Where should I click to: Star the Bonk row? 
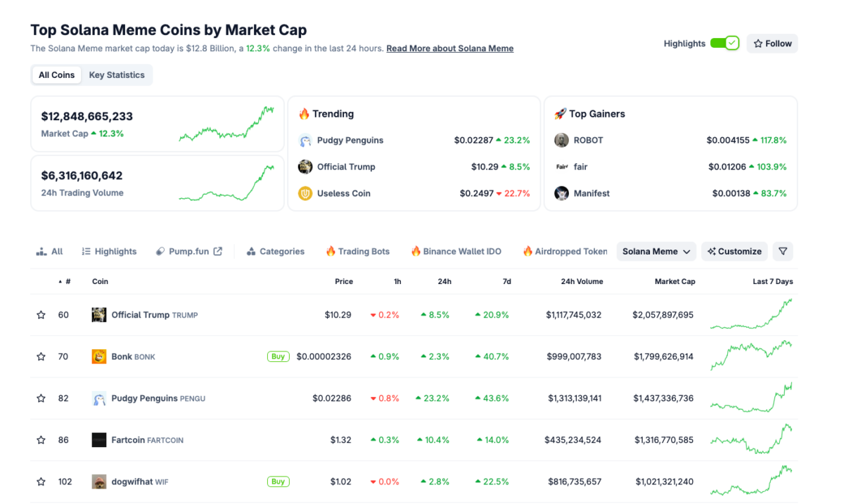(41, 356)
